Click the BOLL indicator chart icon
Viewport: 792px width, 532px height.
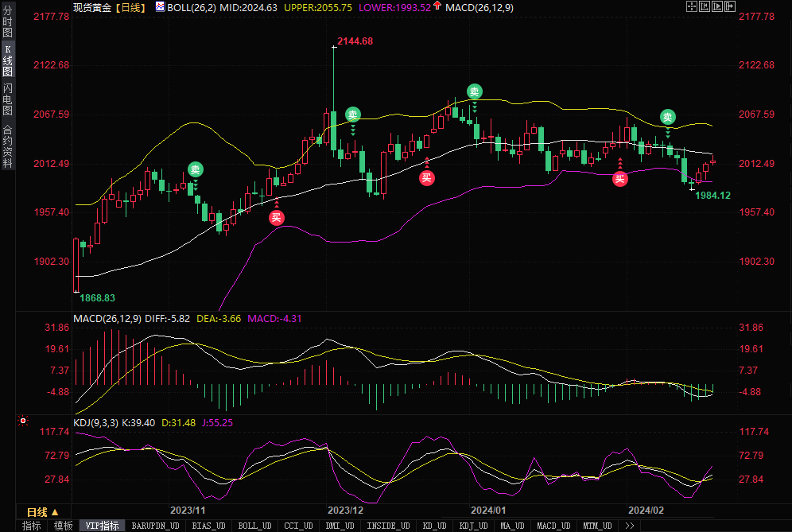[160, 7]
